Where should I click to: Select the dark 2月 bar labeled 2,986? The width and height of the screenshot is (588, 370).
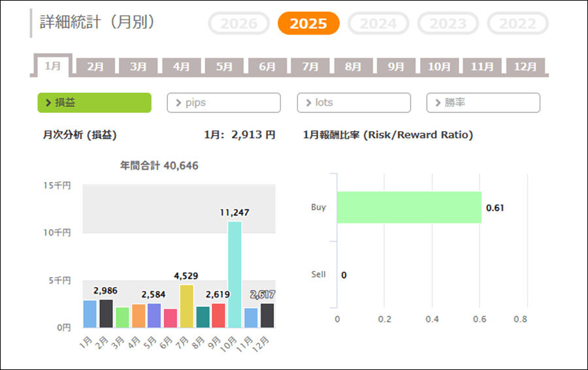[x=106, y=313]
